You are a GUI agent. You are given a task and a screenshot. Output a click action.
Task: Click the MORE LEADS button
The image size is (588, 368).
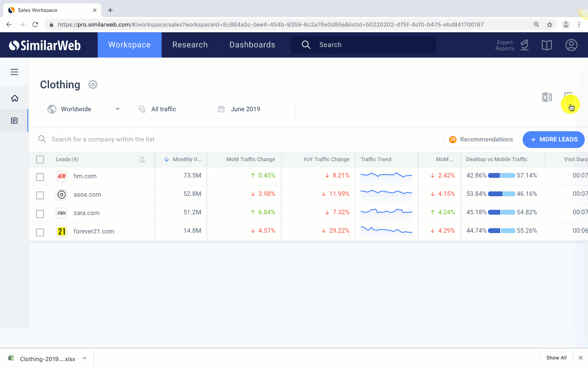554,139
